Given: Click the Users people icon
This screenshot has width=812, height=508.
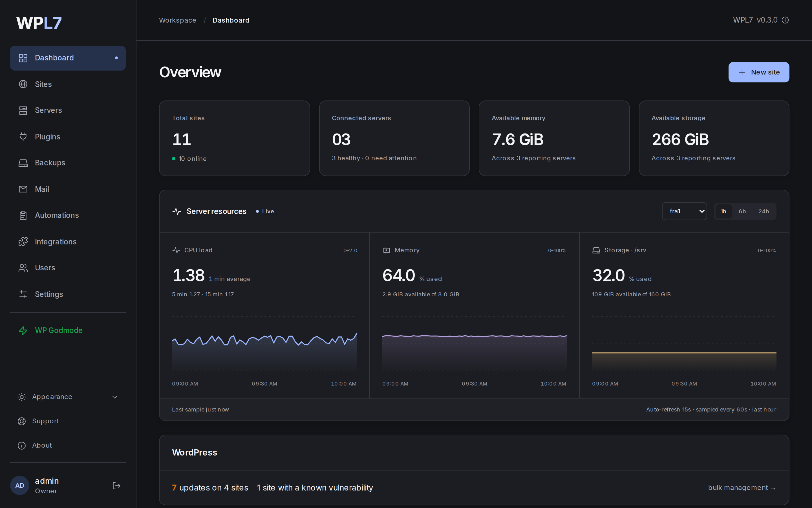Looking at the screenshot, I should pyautogui.click(x=23, y=268).
